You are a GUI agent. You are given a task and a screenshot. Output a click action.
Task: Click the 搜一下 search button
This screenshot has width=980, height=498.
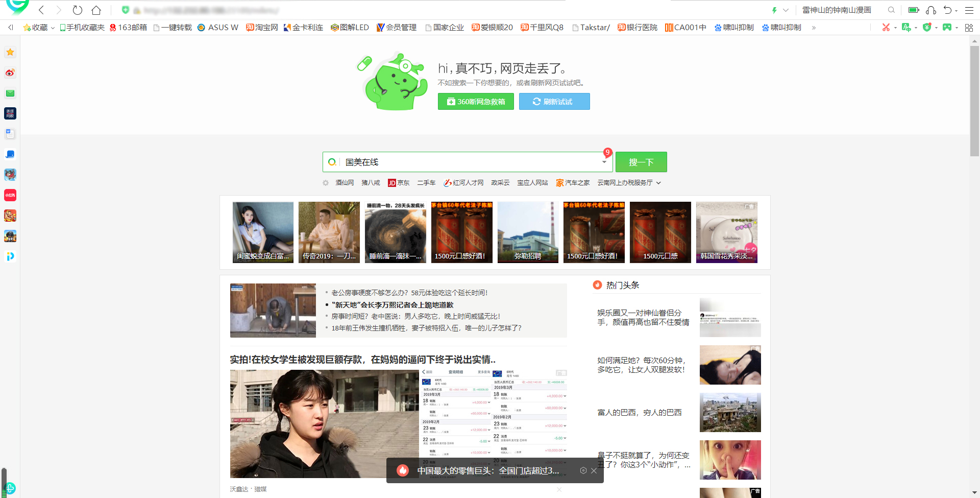pyautogui.click(x=641, y=162)
